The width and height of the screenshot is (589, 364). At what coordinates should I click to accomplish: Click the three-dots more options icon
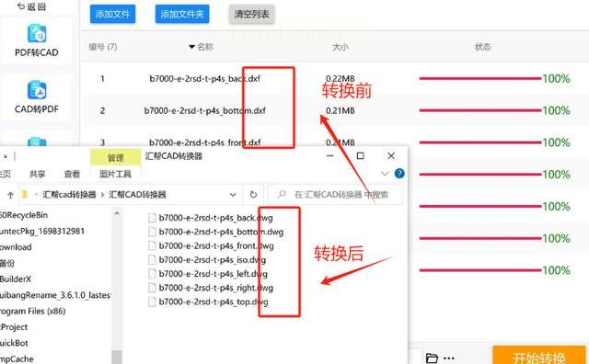click(449, 358)
